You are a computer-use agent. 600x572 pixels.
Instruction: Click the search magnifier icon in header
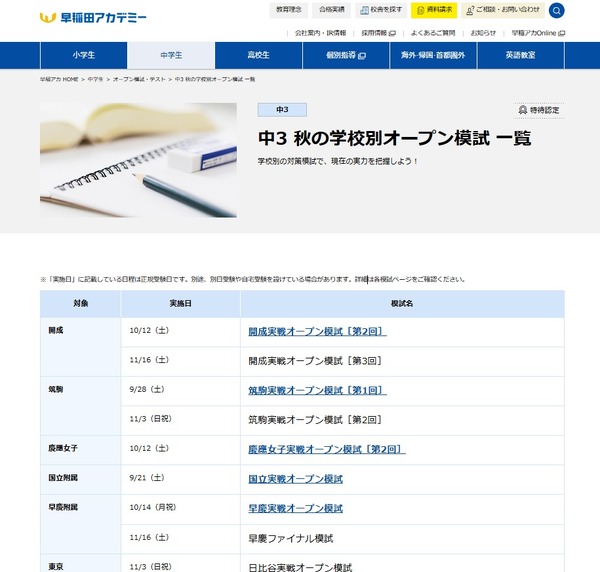point(557,11)
